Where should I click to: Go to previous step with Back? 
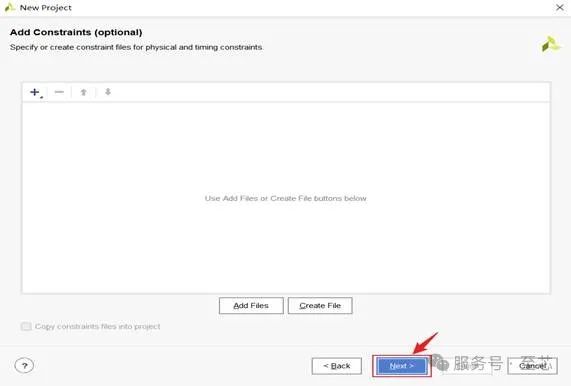[x=337, y=366]
